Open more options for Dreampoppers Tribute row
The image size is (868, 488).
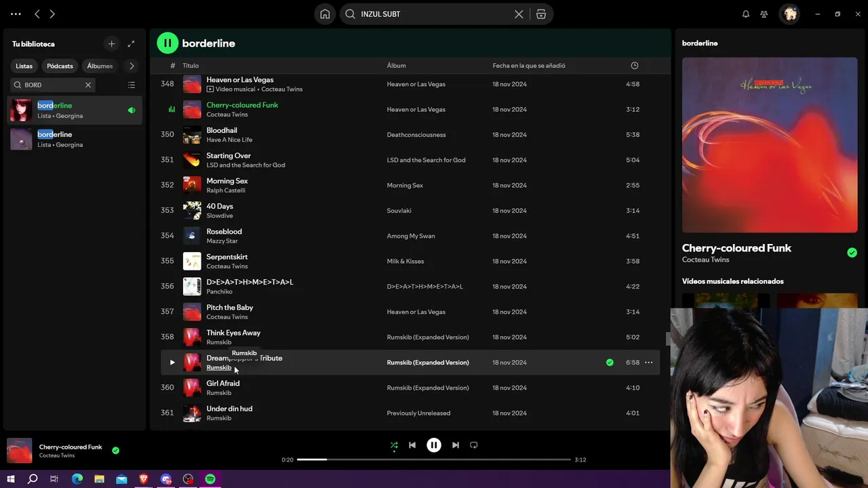pos(648,363)
